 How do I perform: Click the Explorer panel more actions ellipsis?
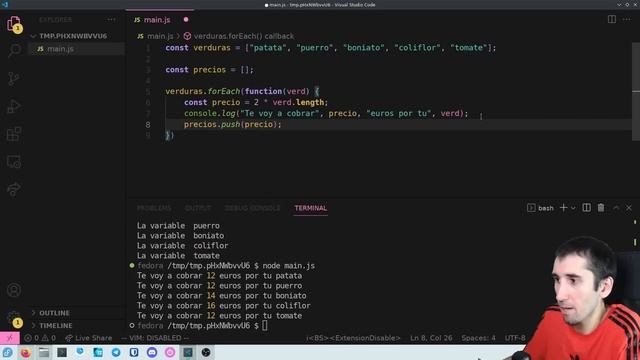[x=111, y=20]
